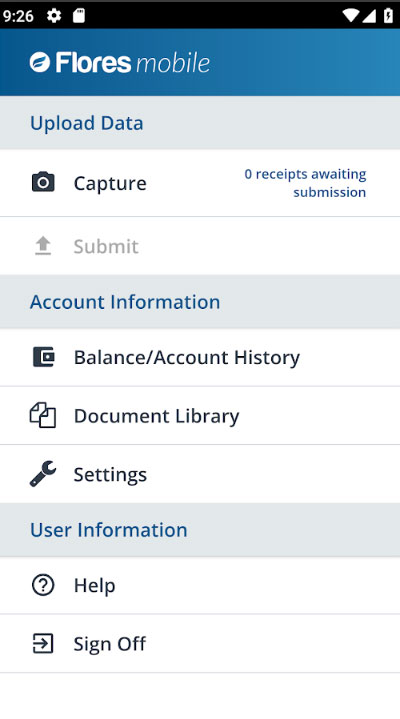This screenshot has width=400, height=719.
Task: Click the upload arrow icon for Submit
Action: click(43, 246)
